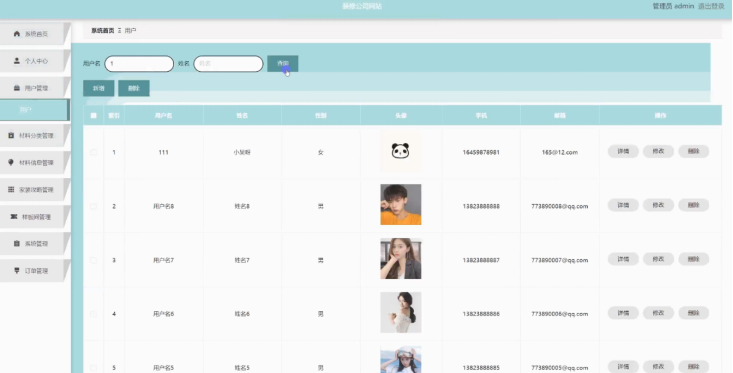
Task: Click the 管理员 admin label
Action: tap(673, 6)
